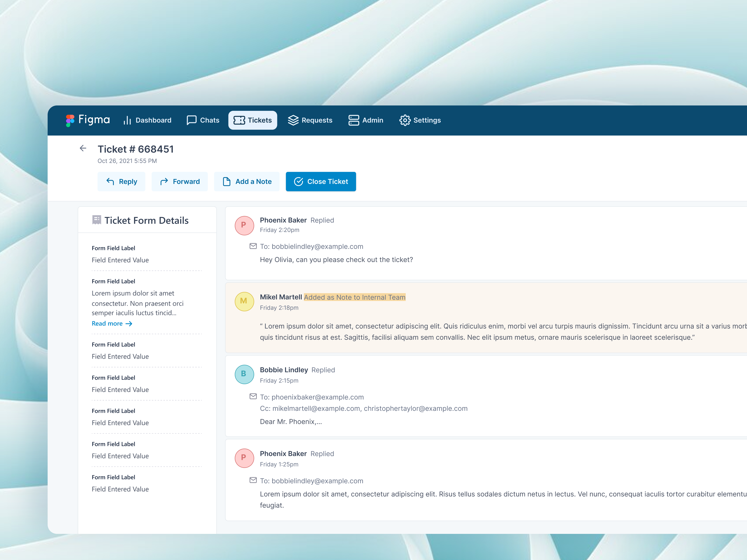Click Add a Note
The width and height of the screenshot is (747, 560).
[247, 181]
